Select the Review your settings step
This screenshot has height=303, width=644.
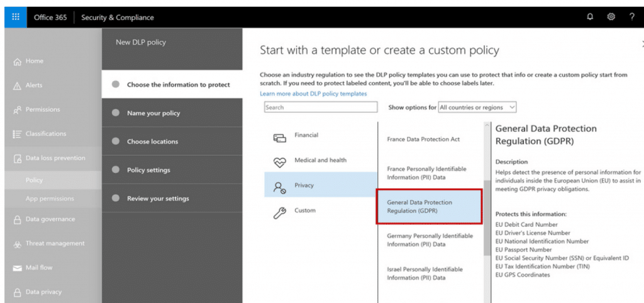coord(172,198)
